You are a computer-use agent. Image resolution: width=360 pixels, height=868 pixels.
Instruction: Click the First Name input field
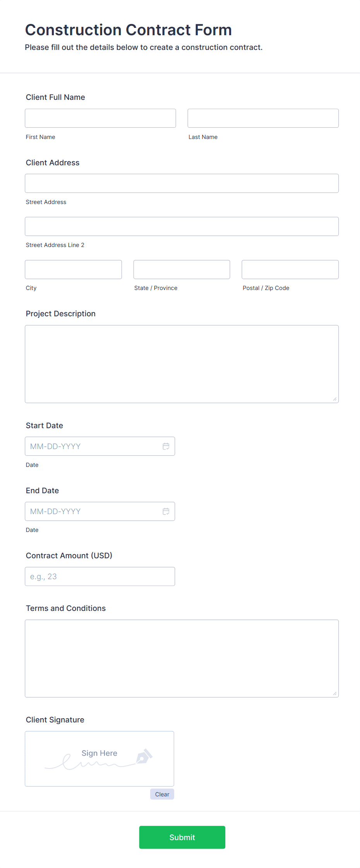(x=100, y=118)
